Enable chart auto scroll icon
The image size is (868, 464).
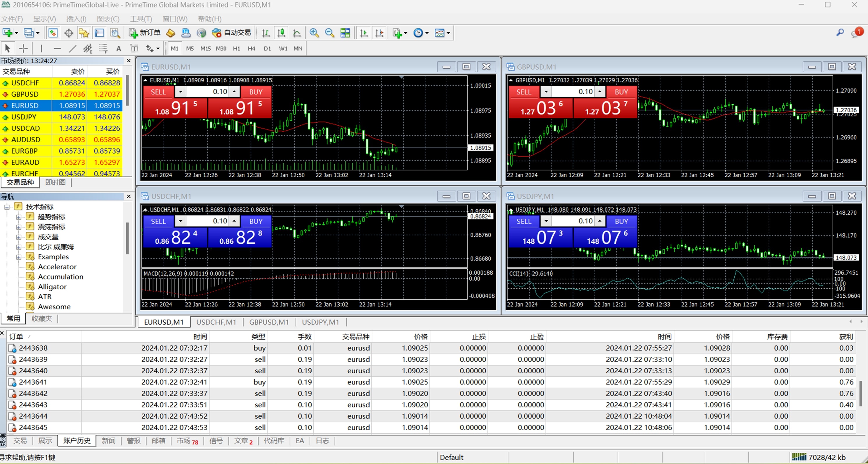(x=364, y=33)
